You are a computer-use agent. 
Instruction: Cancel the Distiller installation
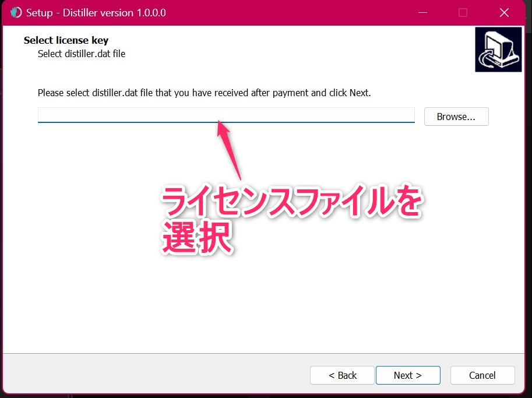coord(482,375)
